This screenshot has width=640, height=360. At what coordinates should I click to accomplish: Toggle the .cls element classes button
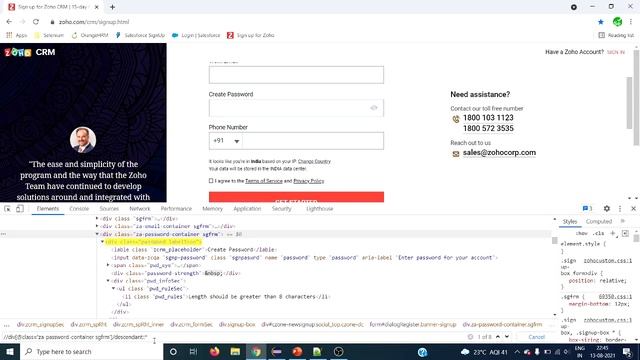pos(598,233)
